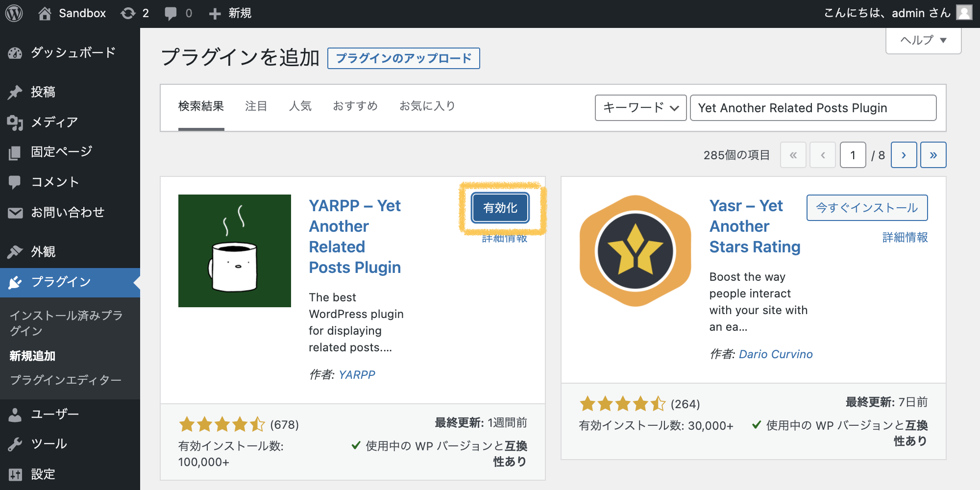Open the YARPP plugin title link
The image size is (980, 490).
[355, 236]
